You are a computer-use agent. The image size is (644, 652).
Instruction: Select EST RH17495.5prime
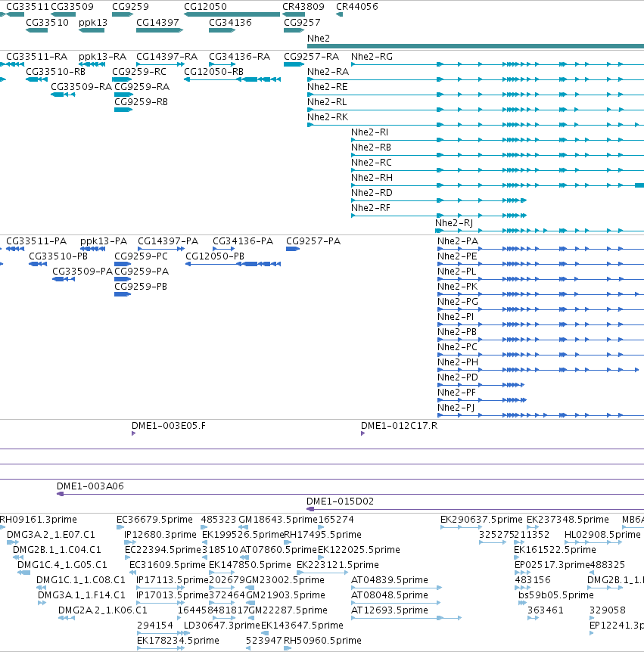322,534
